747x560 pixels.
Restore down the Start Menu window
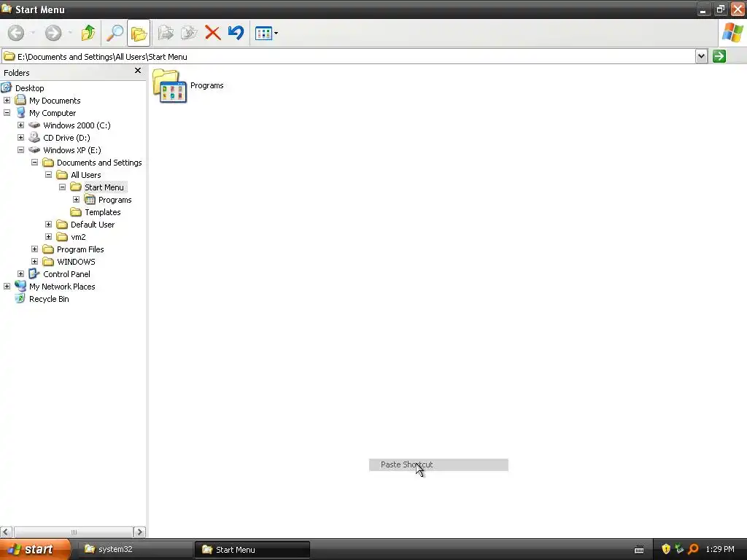(720, 9)
